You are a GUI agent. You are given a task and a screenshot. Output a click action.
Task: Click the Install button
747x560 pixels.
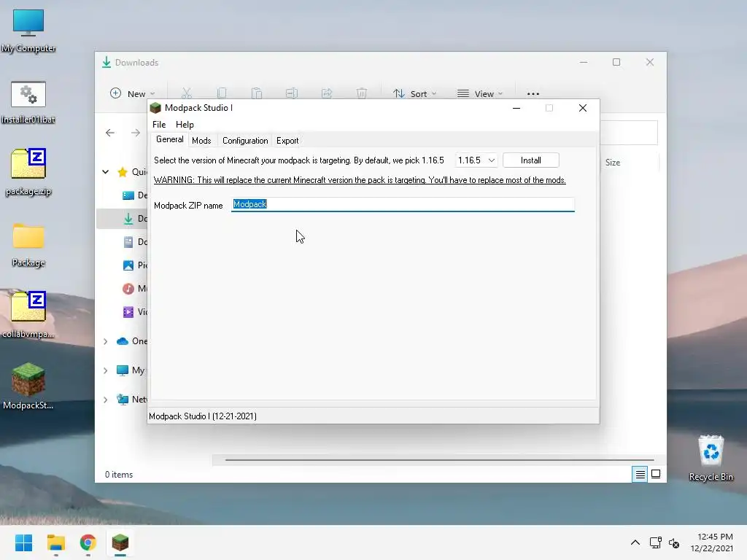coord(531,160)
